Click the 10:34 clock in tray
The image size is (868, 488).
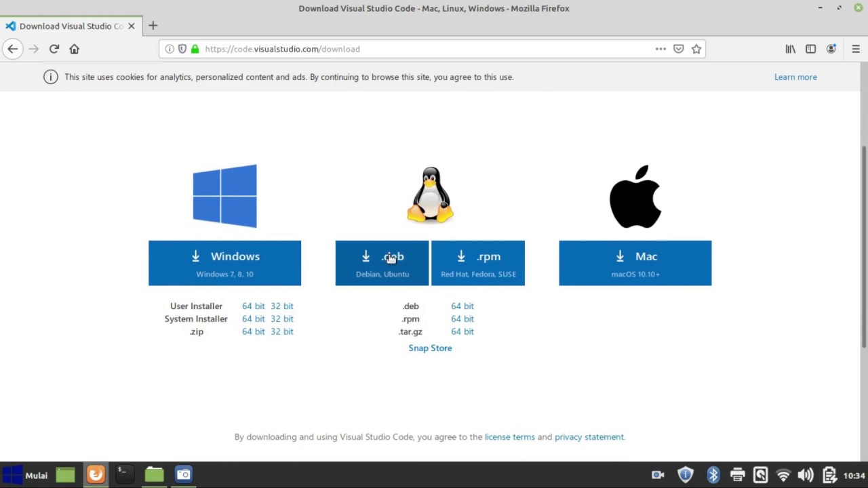[854, 475]
